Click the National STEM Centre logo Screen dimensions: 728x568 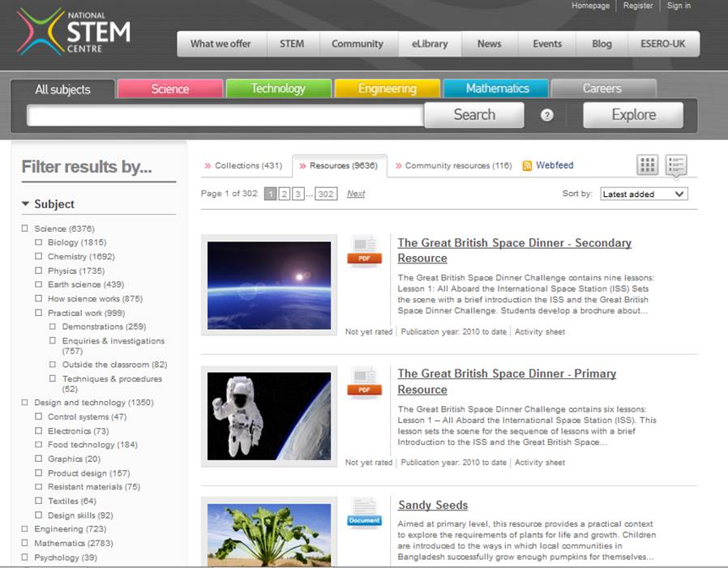[x=73, y=32]
